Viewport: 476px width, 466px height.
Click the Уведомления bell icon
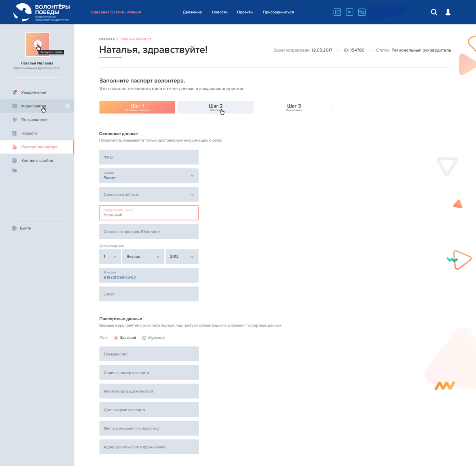[15, 93]
